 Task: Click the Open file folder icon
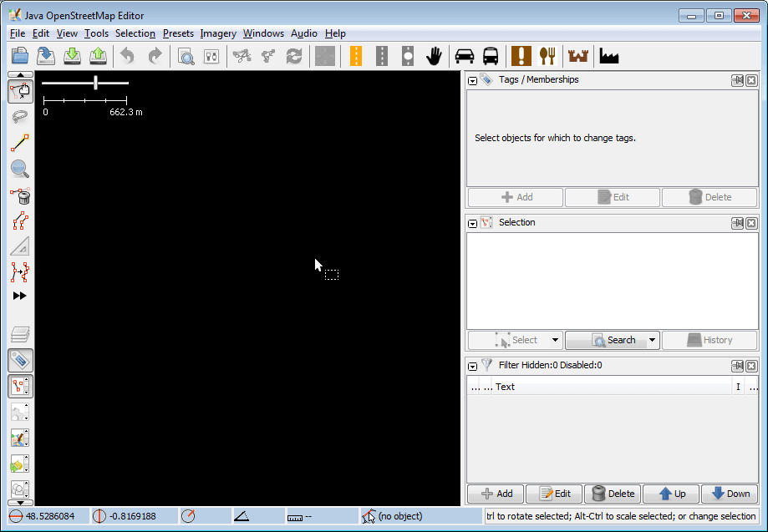click(x=20, y=56)
